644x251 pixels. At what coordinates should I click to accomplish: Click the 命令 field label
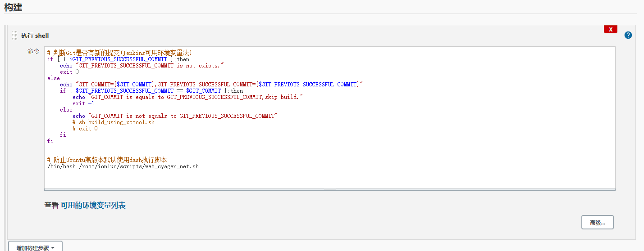click(33, 52)
